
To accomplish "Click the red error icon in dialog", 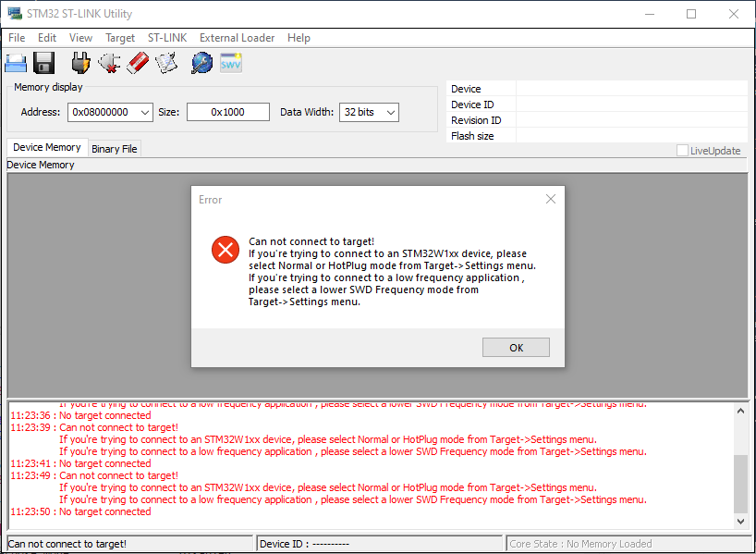I will click(x=226, y=250).
